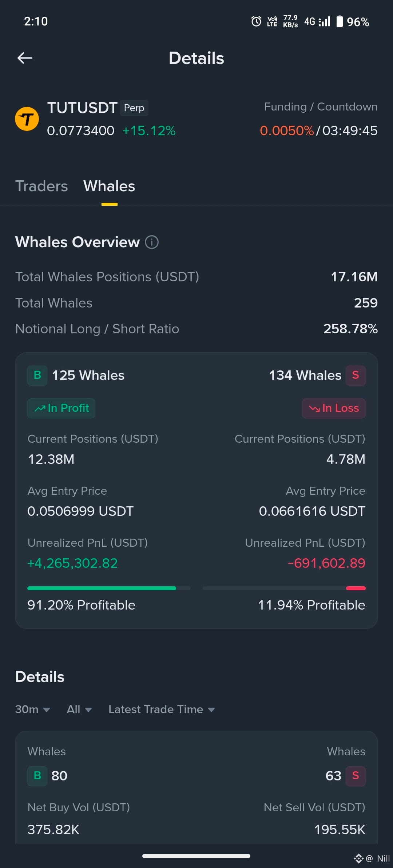393x868 pixels.
Task: Tap the green 91.20% profitable progress bar
Action: 109,588
